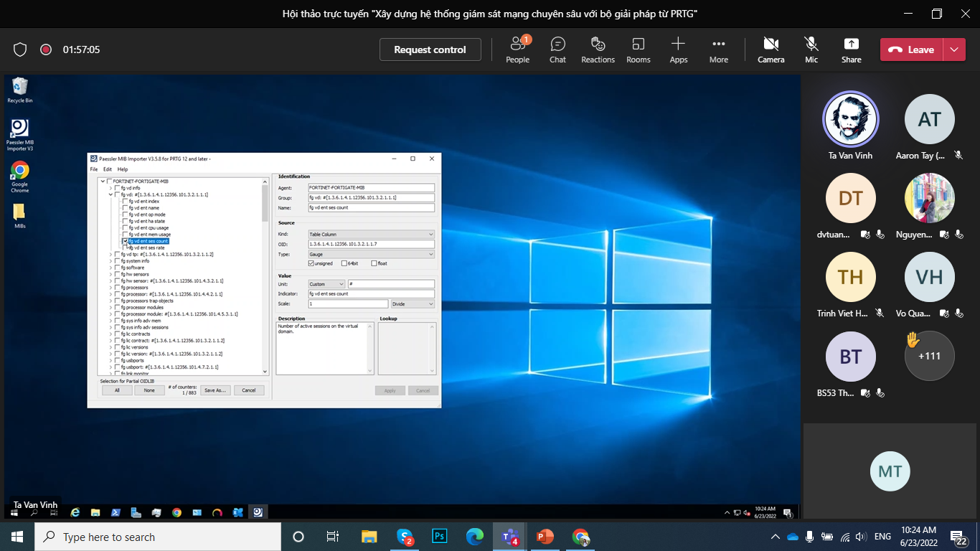Screen dimensions: 980x551
Task: Open dropdown arrow next to Leave
Action: tap(953, 50)
